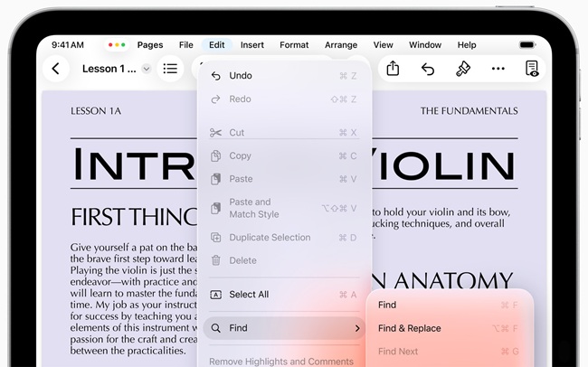The height and width of the screenshot is (367, 588).
Task: Click the toolbar Undo arrow icon
Action: click(428, 69)
